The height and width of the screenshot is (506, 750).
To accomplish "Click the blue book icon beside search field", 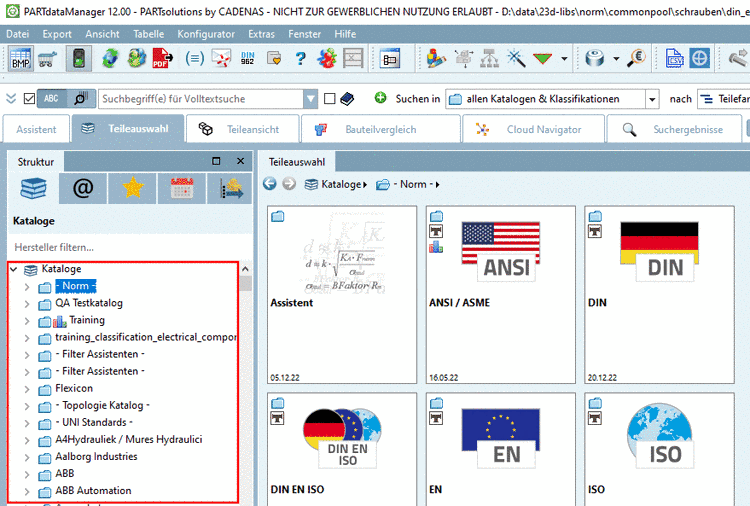I will coord(347,99).
